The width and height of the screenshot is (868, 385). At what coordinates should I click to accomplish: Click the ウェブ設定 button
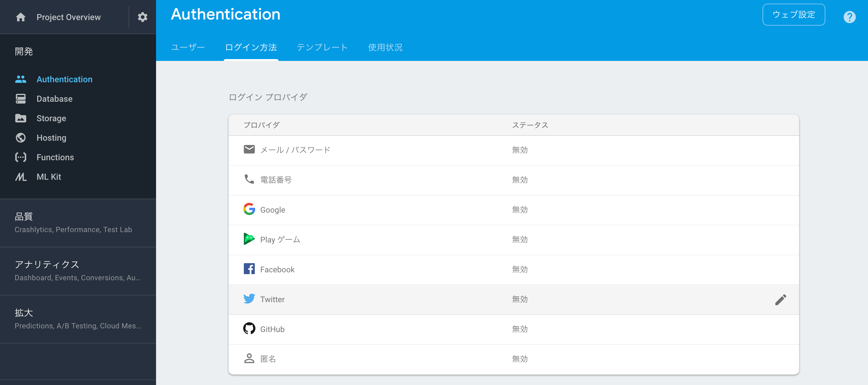click(x=794, y=15)
